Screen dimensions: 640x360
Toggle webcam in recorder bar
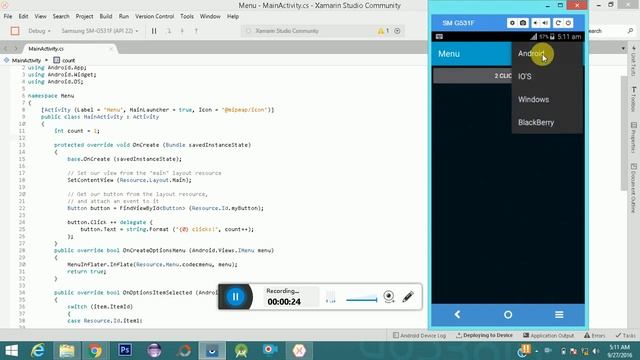tap(389, 296)
